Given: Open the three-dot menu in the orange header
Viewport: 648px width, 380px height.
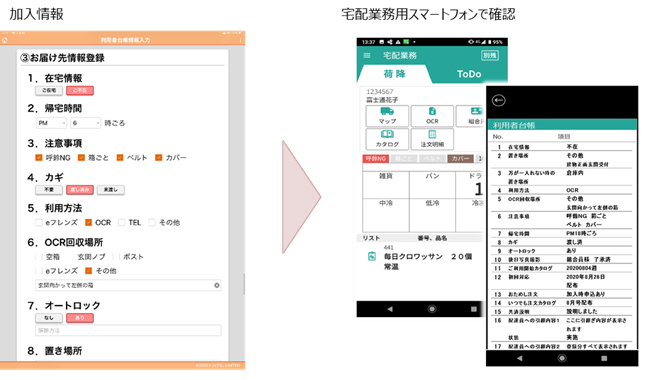Looking at the screenshot, I should click(240, 40).
